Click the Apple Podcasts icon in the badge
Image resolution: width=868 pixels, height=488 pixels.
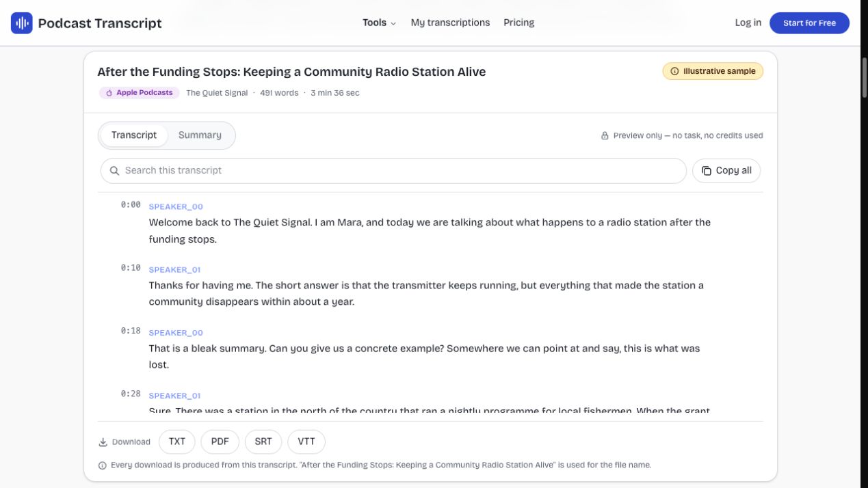click(109, 93)
